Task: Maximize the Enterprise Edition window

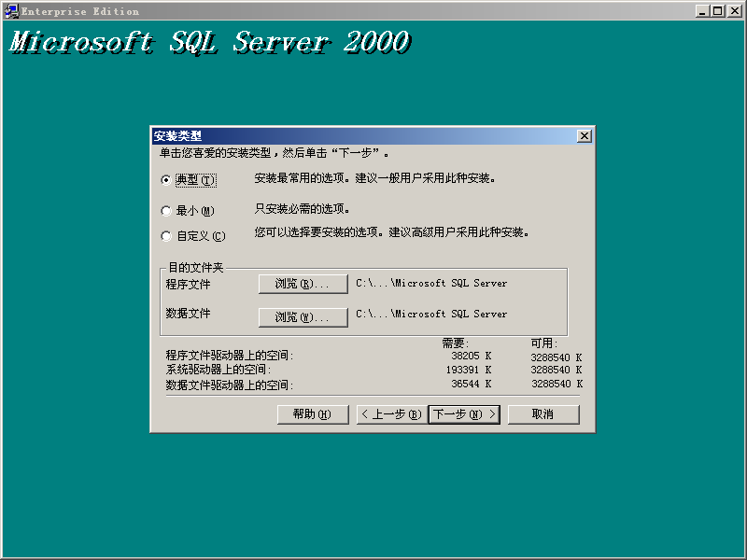Action: click(717, 11)
